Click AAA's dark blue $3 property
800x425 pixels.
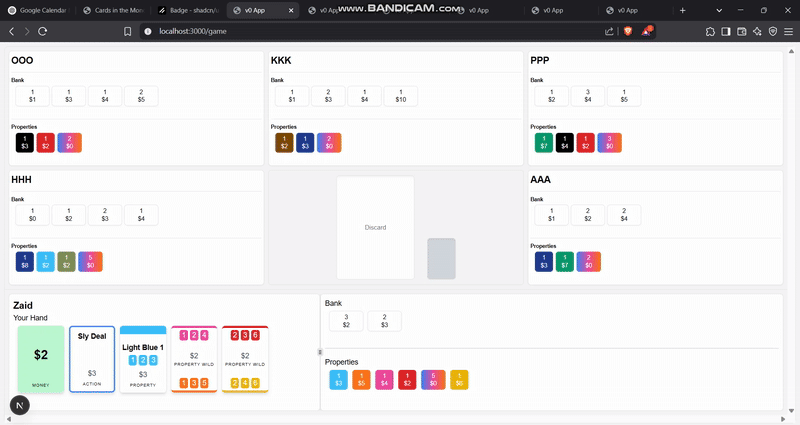[x=544, y=262]
